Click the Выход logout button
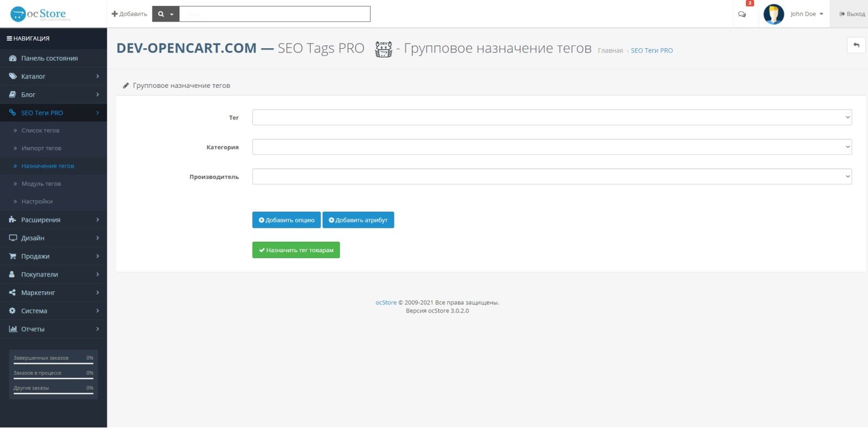Screen dimensions: 868x428 click(x=852, y=14)
